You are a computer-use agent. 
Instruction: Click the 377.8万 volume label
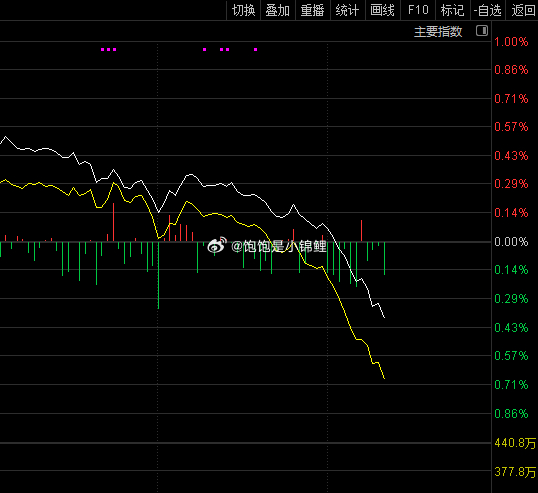(x=515, y=472)
